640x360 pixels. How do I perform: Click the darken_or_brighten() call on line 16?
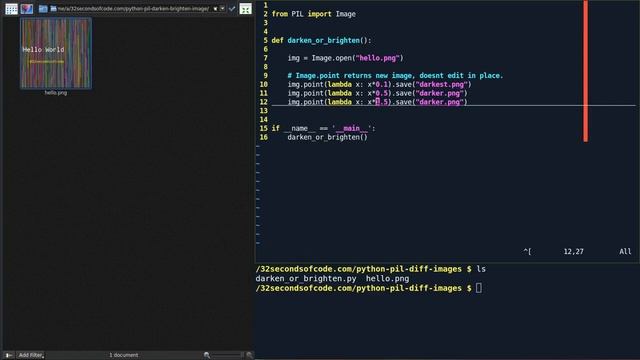click(x=327, y=137)
